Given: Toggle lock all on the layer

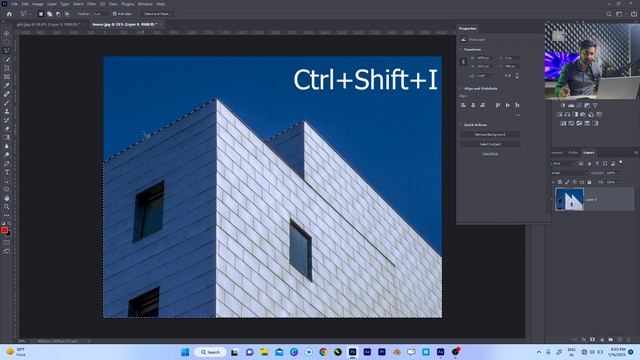Looking at the screenshot, I should tap(589, 182).
